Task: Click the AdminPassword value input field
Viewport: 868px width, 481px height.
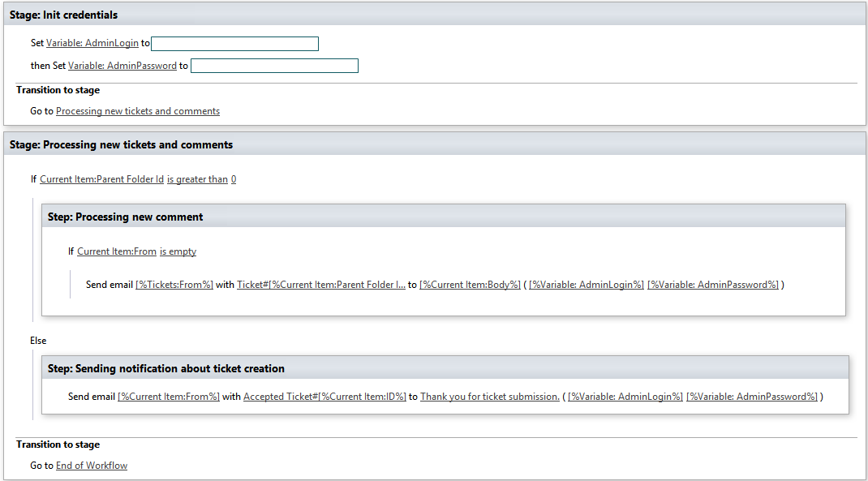Action: click(x=274, y=66)
